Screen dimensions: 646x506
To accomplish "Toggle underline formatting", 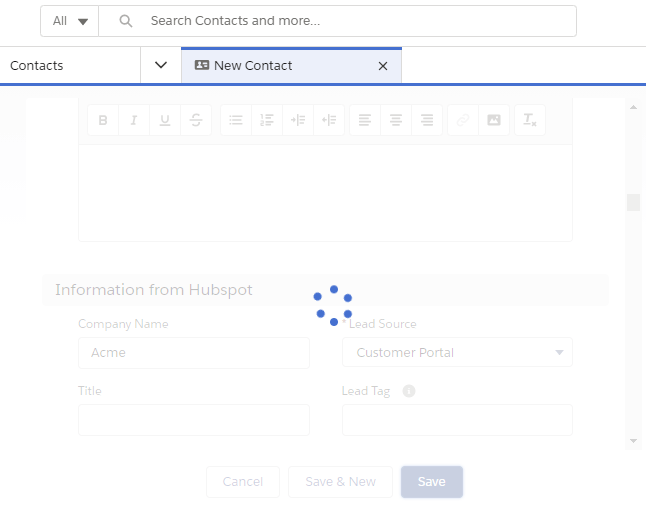I will tap(164, 120).
